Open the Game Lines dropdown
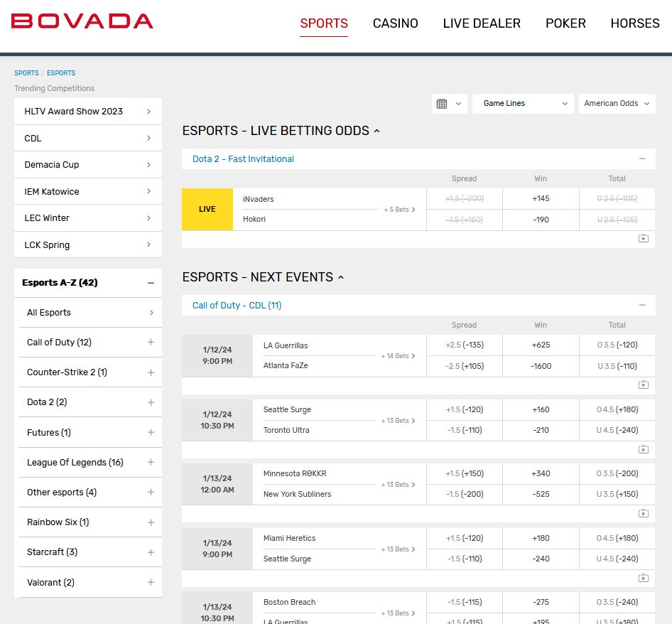Viewport: 672px width, 624px height. tap(523, 104)
